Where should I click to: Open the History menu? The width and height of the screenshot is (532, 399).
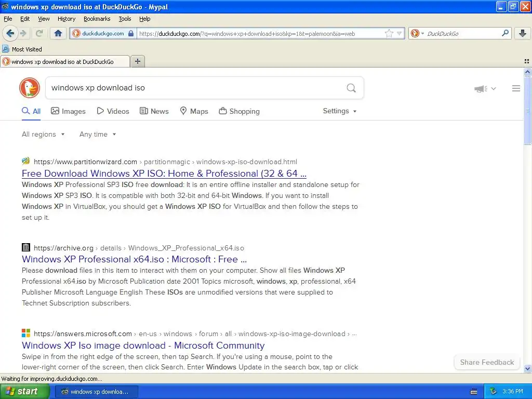click(x=66, y=19)
